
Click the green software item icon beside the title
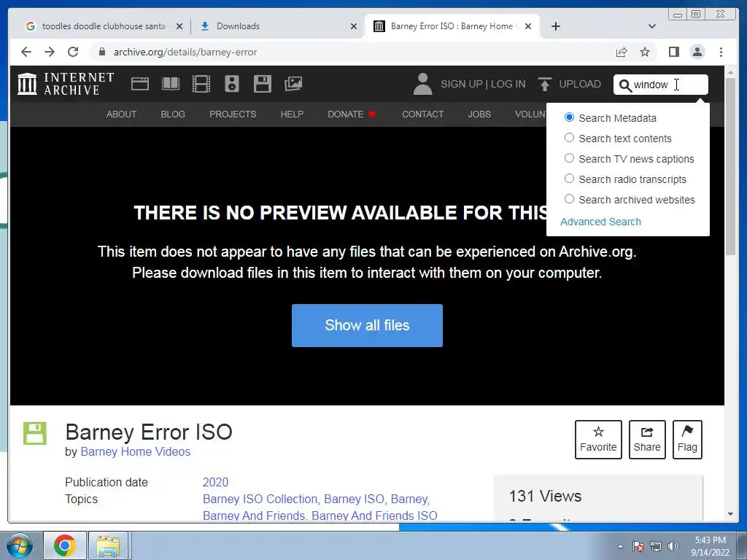click(35, 433)
